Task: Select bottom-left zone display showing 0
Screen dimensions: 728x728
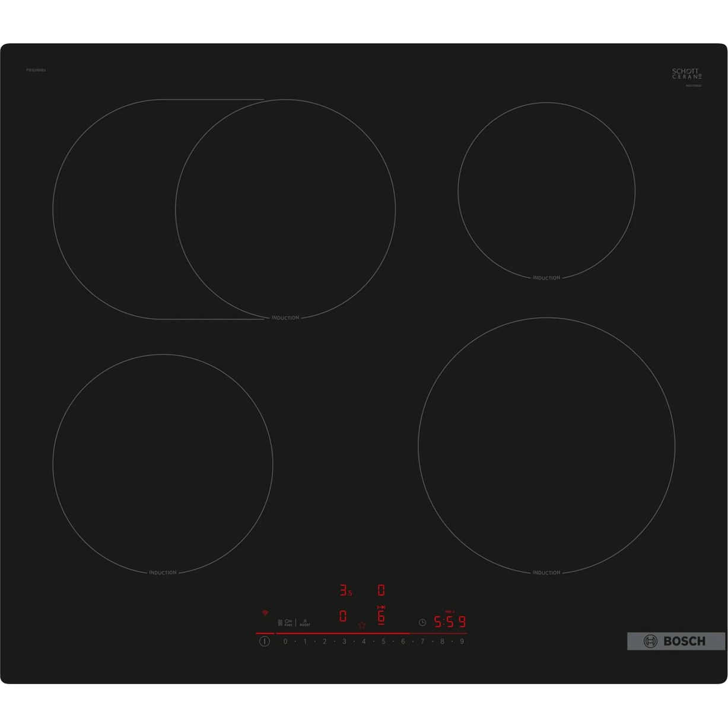Action: (x=343, y=616)
